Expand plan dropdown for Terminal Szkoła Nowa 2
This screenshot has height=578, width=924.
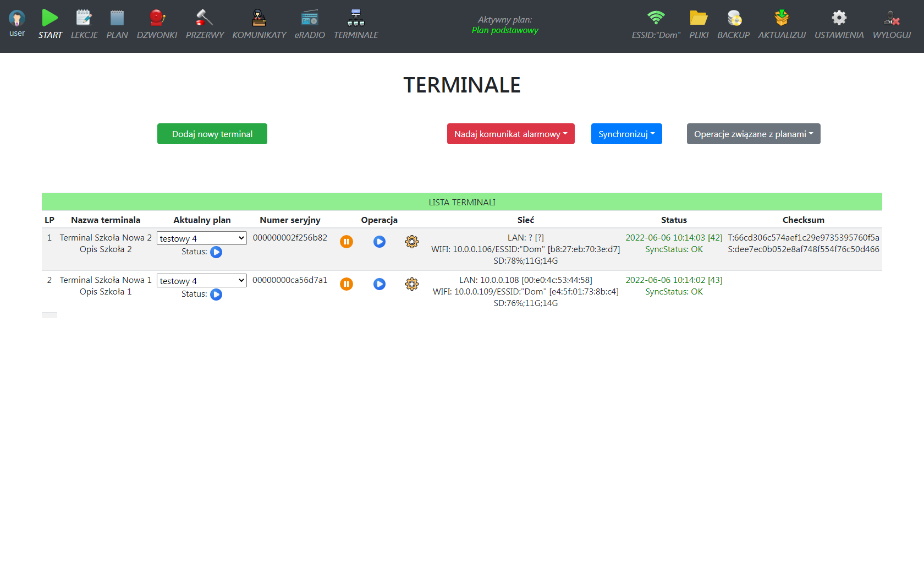click(x=202, y=238)
